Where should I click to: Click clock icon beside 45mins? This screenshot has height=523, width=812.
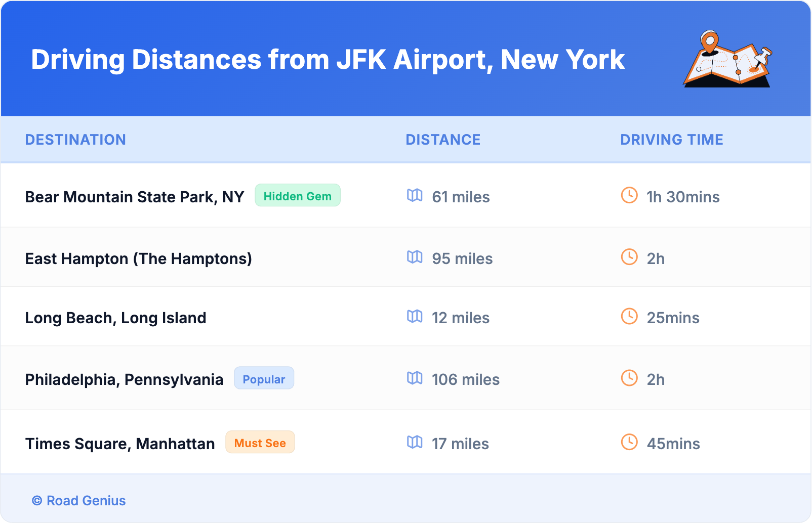click(x=629, y=442)
